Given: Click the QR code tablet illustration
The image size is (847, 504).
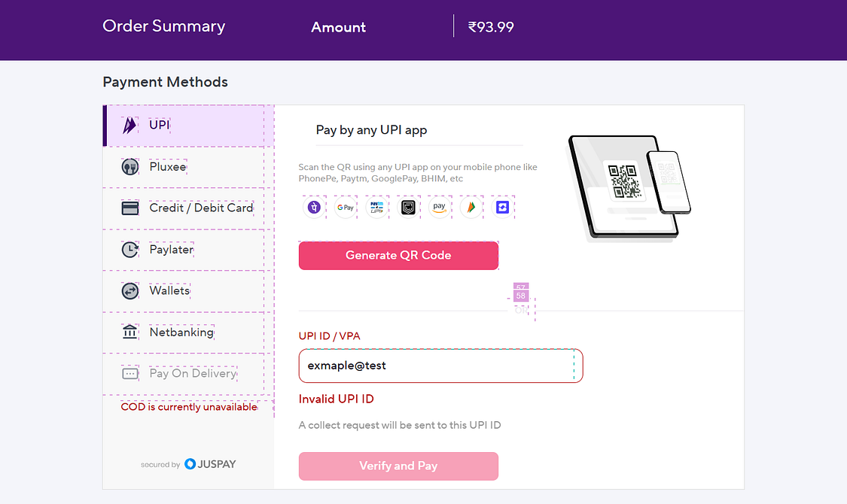Looking at the screenshot, I should (x=629, y=187).
